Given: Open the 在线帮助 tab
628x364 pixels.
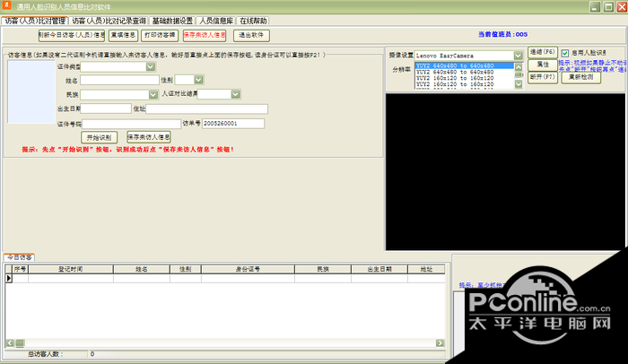Looking at the screenshot, I should pyautogui.click(x=253, y=21).
